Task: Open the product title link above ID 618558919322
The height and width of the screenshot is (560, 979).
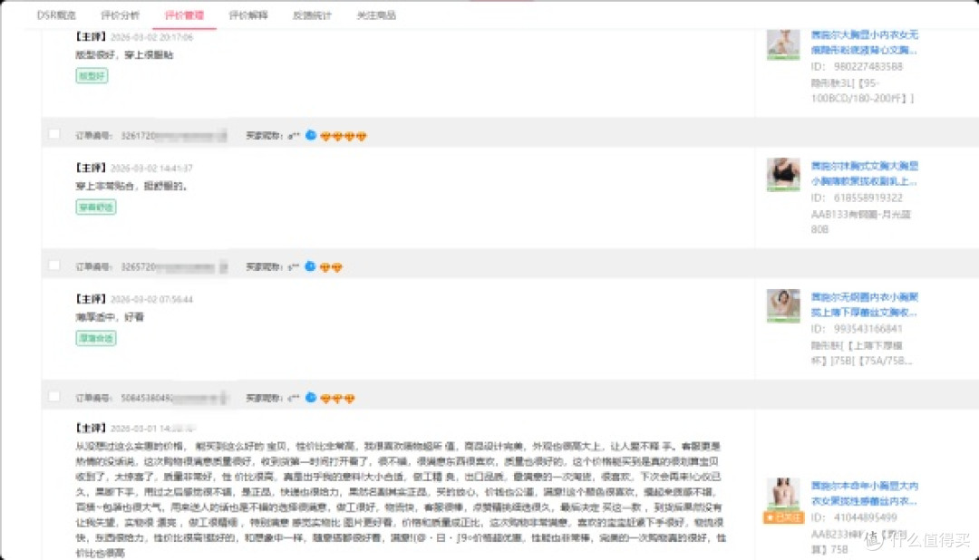Action: point(864,173)
